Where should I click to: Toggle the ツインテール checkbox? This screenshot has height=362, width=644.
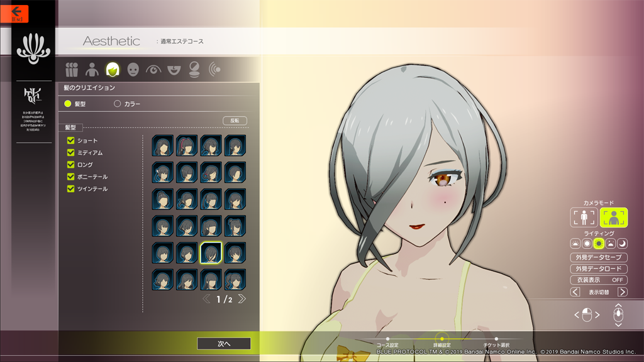coord(71,189)
